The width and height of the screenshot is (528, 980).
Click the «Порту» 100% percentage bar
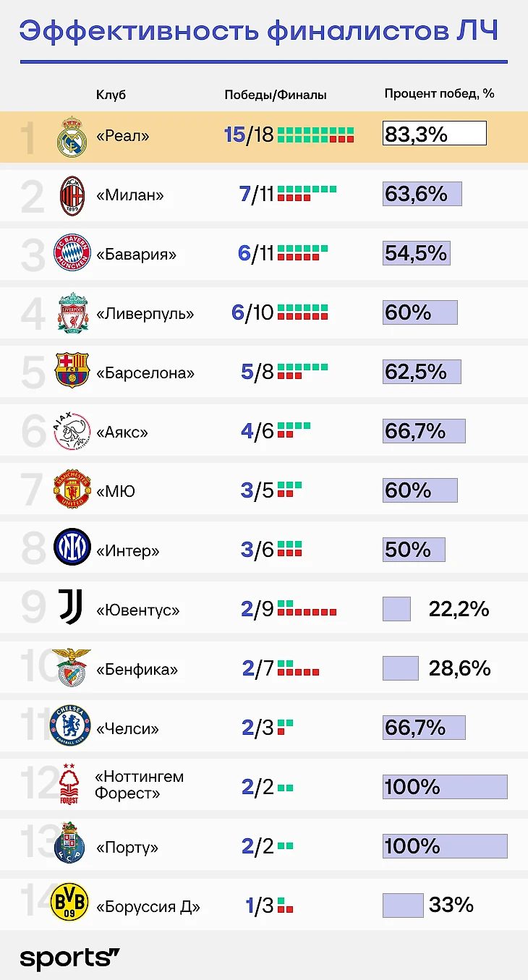point(444,845)
